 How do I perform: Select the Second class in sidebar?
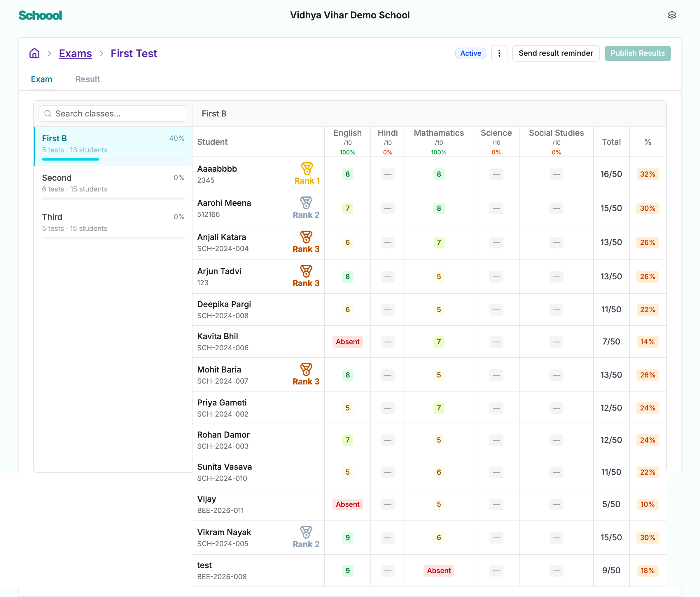113,186
